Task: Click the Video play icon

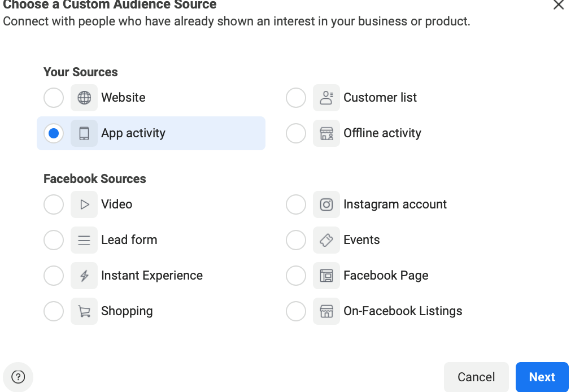Action: coord(84,204)
